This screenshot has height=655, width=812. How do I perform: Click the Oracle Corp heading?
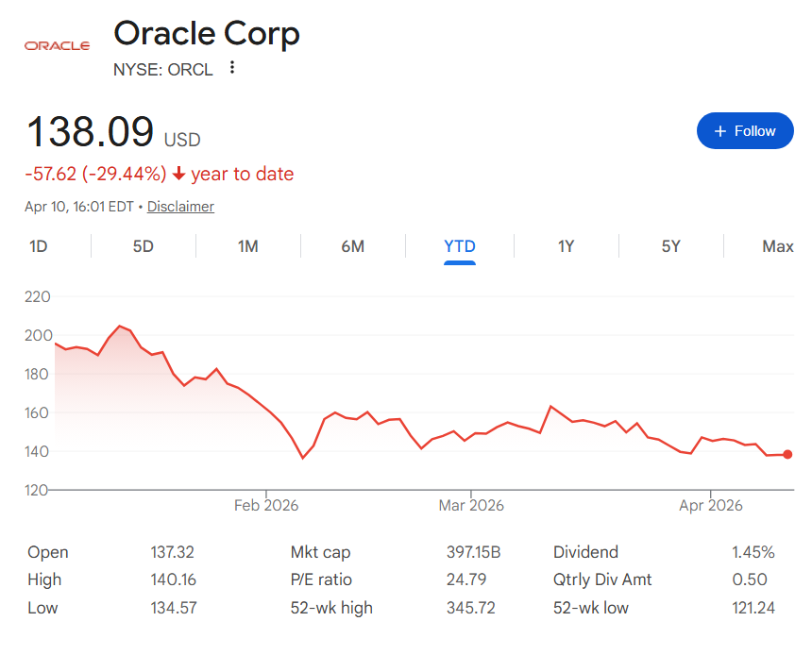[207, 34]
